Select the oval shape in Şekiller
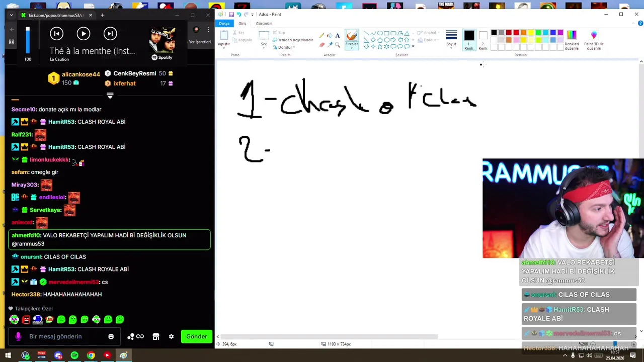The height and width of the screenshot is (362, 644). click(x=380, y=33)
